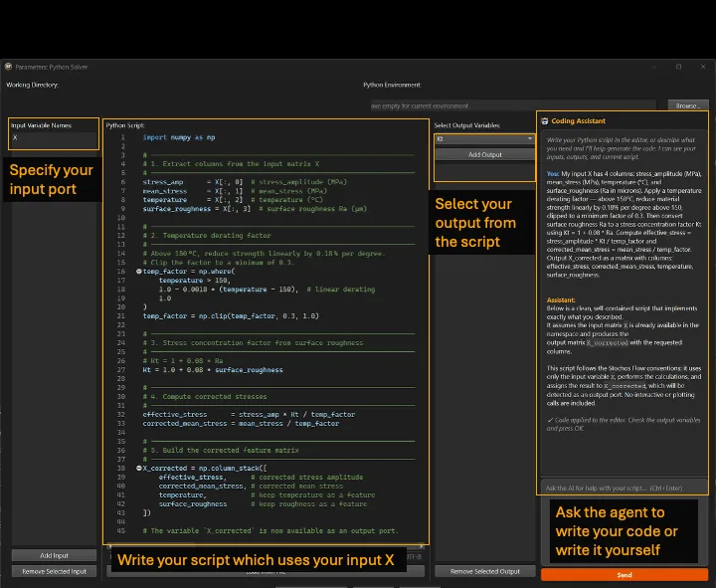Maximize the Python Solver window
The height and width of the screenshot is (588, 716).
pos(679,67)
